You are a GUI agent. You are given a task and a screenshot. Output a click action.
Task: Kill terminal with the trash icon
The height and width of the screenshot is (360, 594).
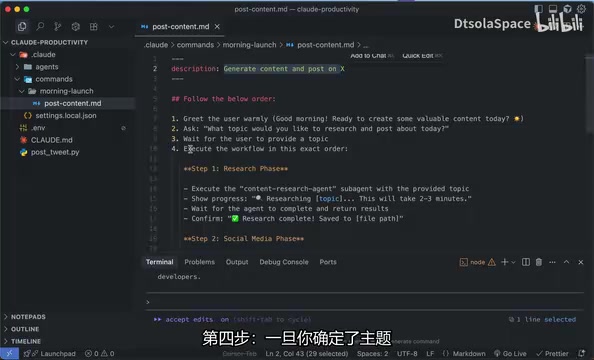[x=539, y=262]
